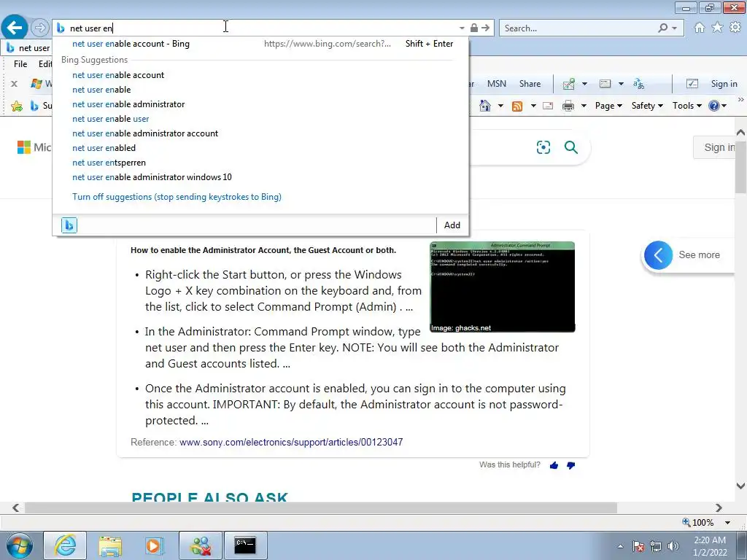Open the Tools menu in command bar
Image resolution: width=747 pixels, height=560 pixels.
687,106
